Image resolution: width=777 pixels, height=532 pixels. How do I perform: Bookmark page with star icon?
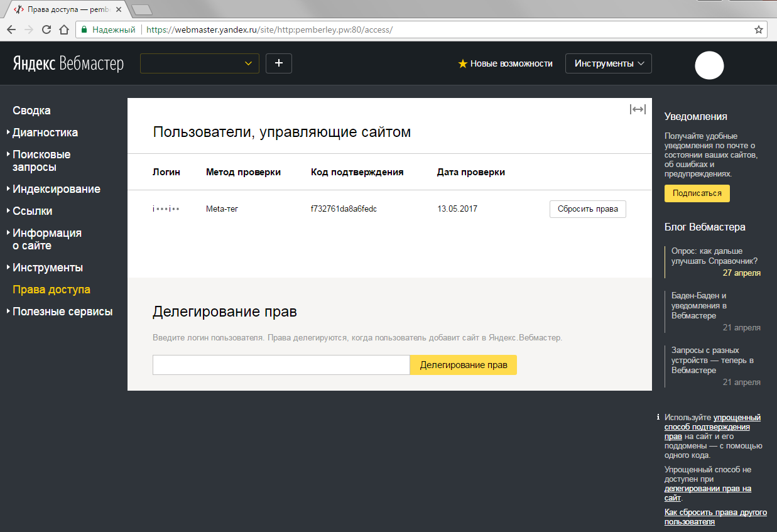tap(759, 30)
